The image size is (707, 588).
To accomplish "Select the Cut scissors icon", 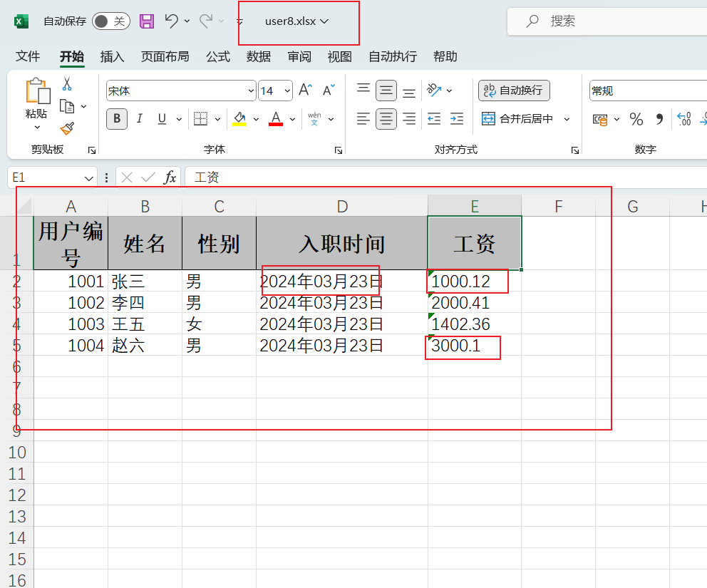I will point(67,84).
